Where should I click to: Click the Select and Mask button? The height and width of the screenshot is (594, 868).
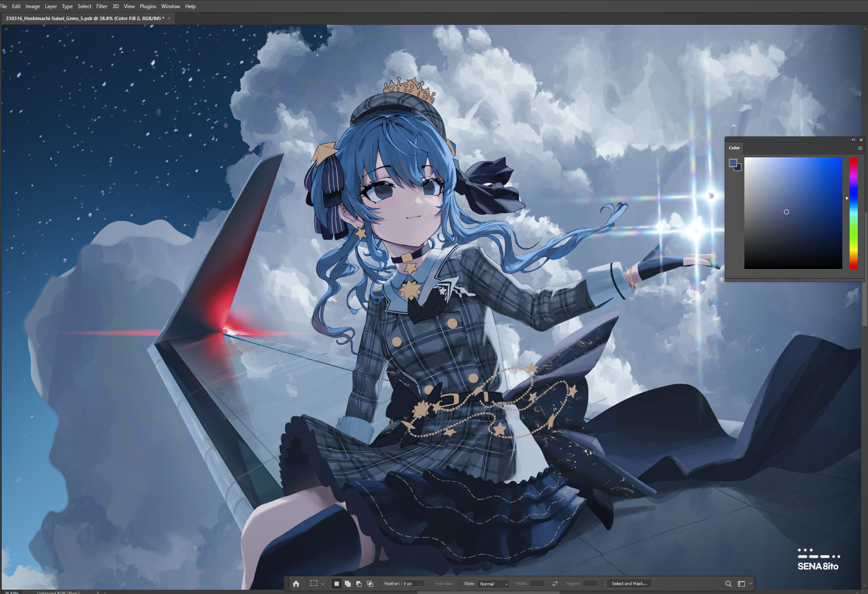tap(629, 583)
